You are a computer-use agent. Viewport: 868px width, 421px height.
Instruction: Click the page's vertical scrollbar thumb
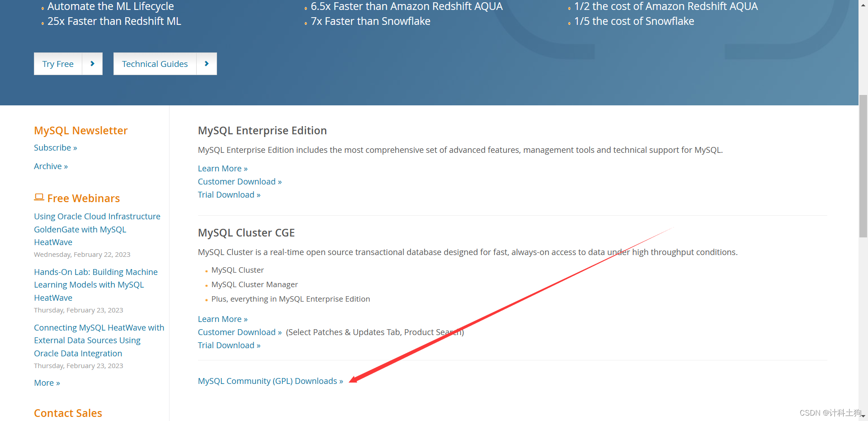(863, 166)
